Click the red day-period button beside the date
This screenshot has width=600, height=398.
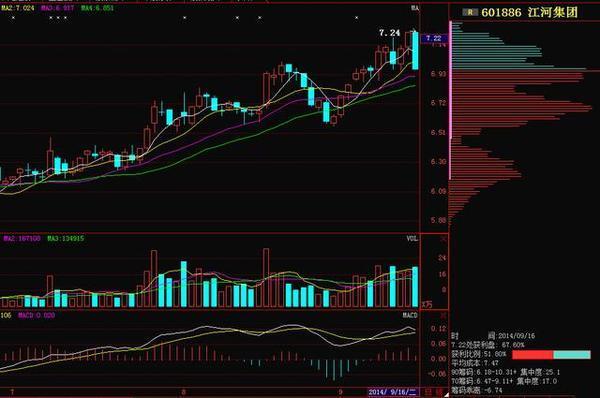429,392
